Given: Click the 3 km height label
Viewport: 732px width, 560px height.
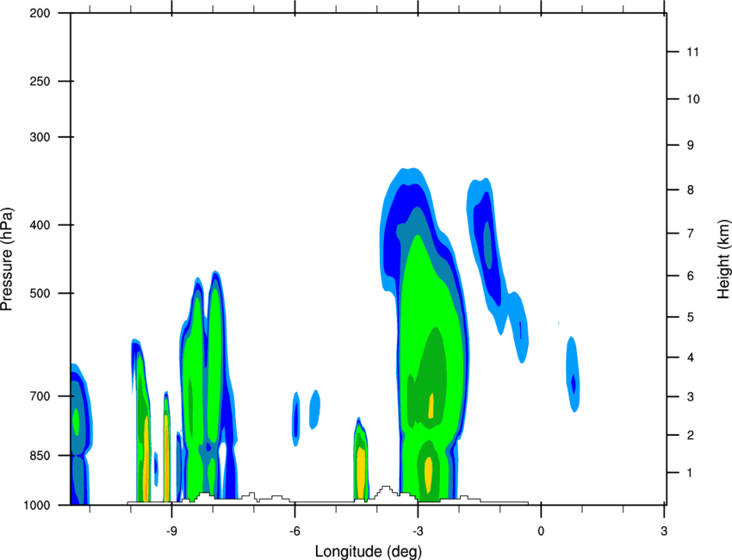Looking at the screenshot, I should tap(691, 396).
